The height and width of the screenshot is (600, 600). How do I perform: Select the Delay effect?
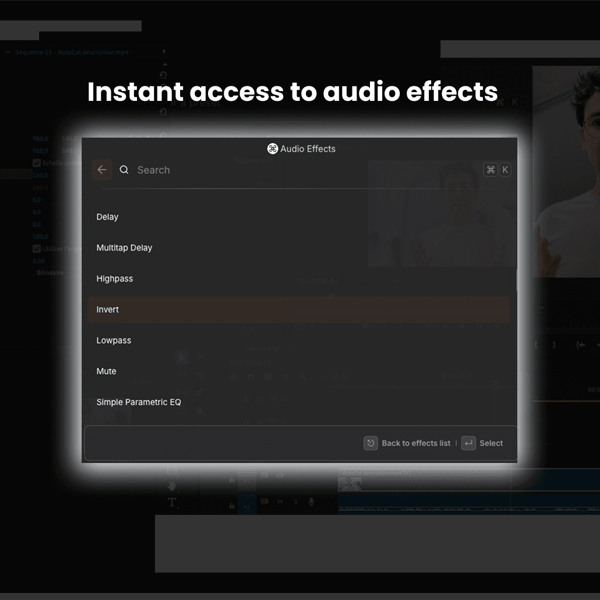[x=298, y=217]
